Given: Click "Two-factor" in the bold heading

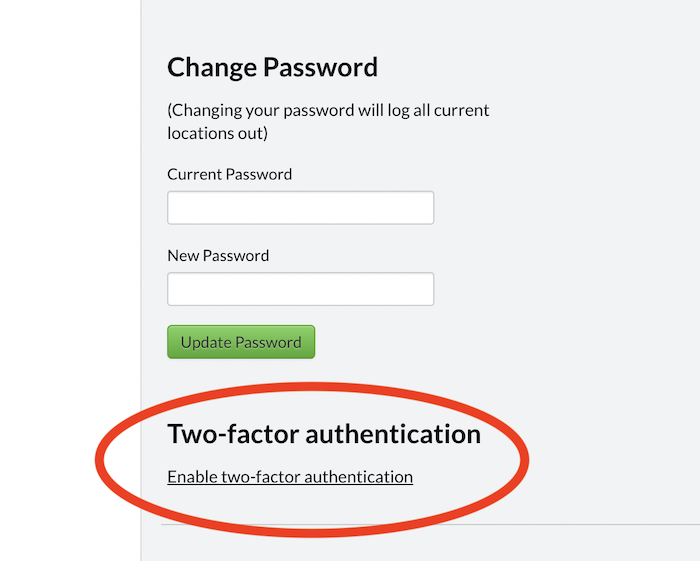Looking at the screenshot, I should [x=232, y=433].
